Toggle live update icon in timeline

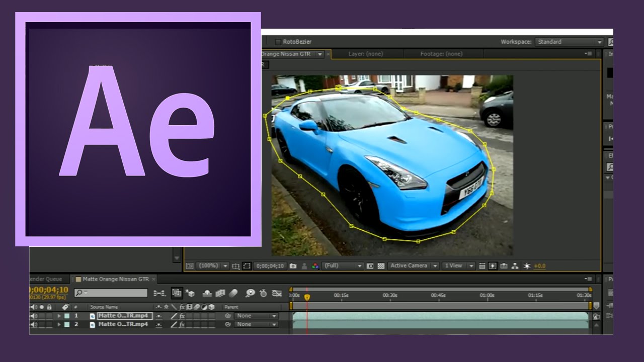coord(177,293)
